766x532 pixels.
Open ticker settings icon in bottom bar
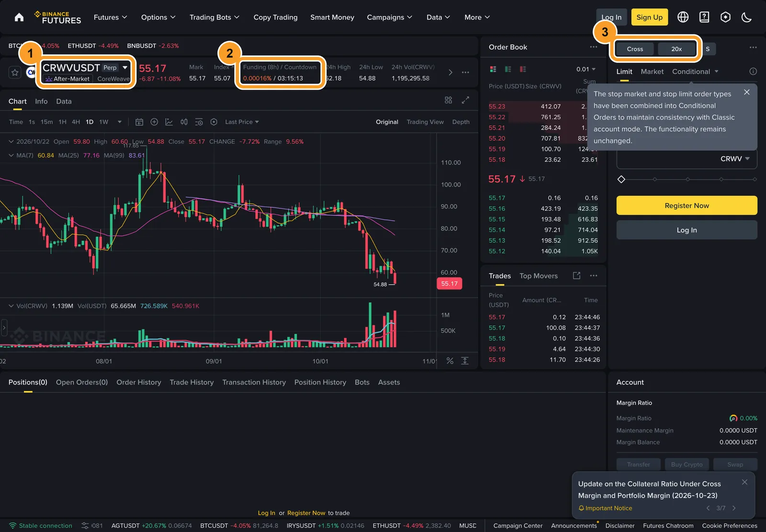tap(85, 526)
